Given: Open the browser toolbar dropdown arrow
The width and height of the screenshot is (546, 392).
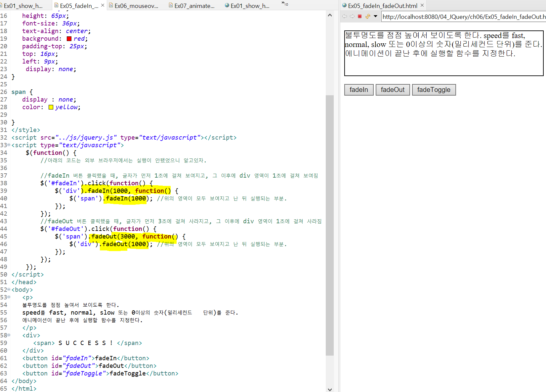Looking at the screenshot, I should pos(375,16).
